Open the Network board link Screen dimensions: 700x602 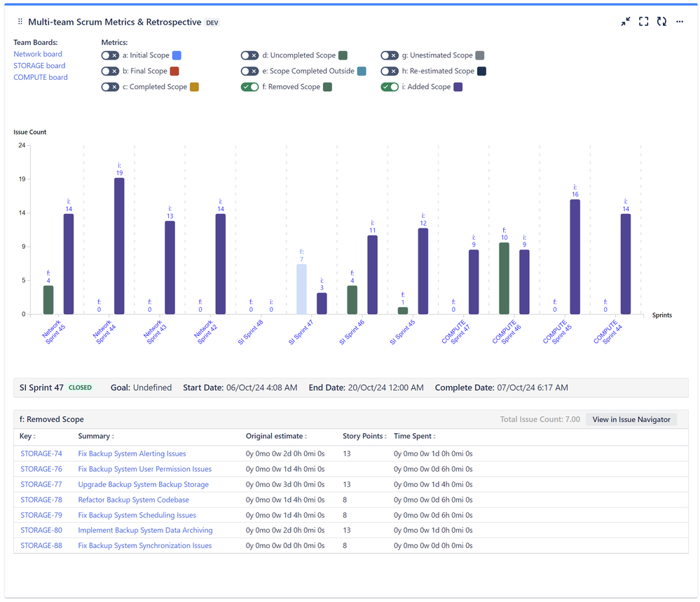click(x=38, y=54)
